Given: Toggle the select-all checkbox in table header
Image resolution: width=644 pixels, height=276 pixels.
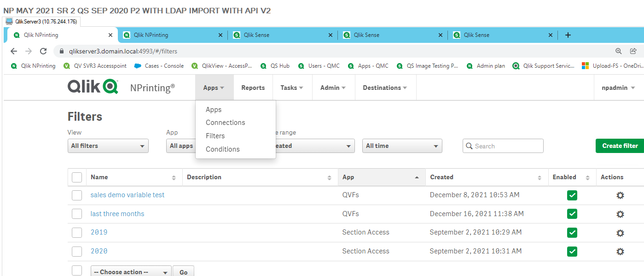Looking at the screenshot, I should point(77,177).
